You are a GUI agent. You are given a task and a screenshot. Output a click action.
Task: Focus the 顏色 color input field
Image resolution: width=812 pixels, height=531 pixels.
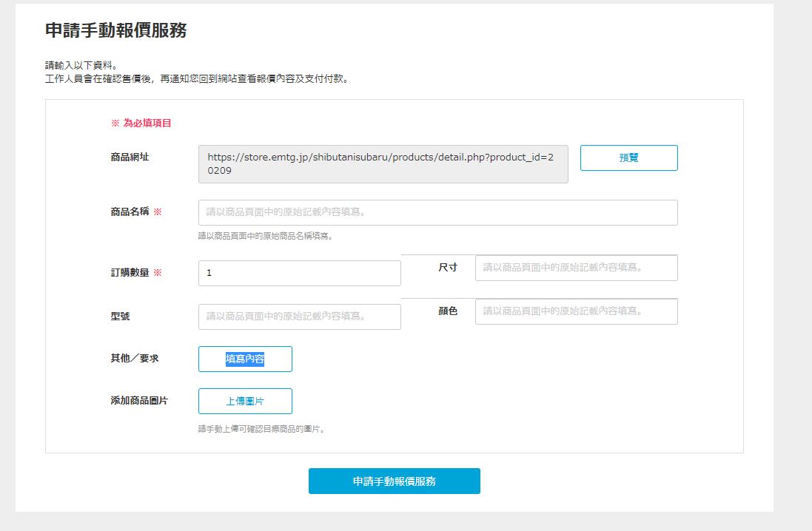[576, 311]
